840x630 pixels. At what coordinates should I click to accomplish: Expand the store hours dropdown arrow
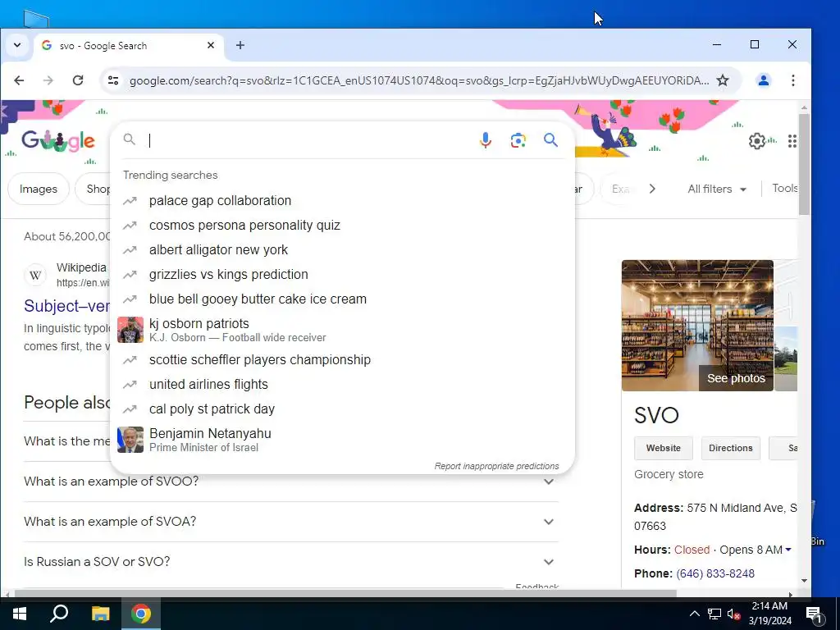click(x=788, y=550)
